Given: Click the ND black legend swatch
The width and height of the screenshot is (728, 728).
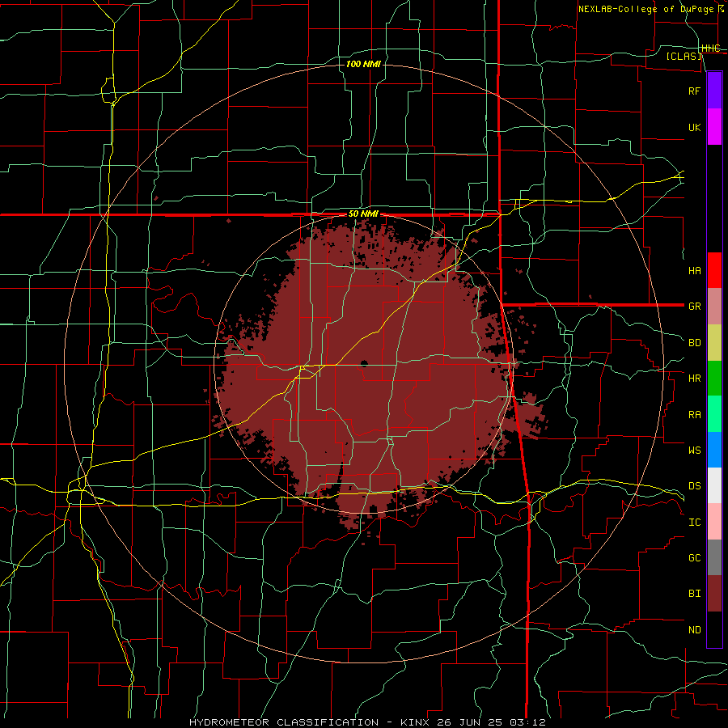Looking at the screenshot, I should [714, 629].
